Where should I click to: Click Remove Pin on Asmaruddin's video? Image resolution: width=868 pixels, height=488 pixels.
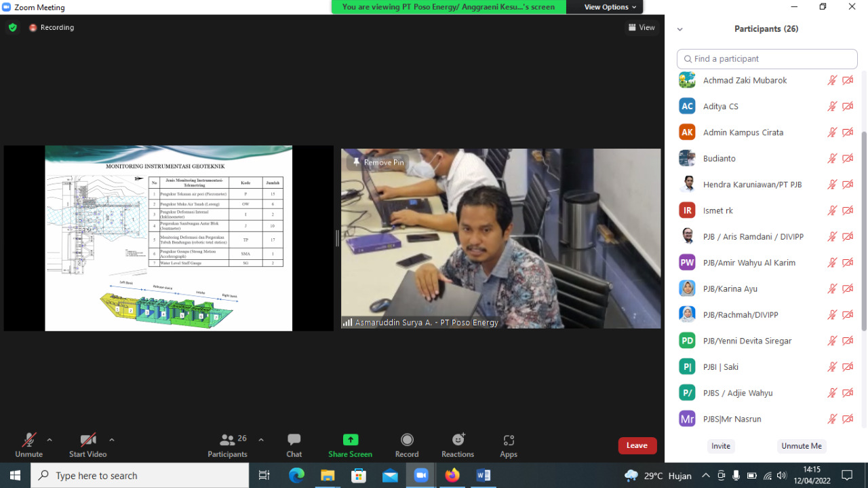[378, 162]
